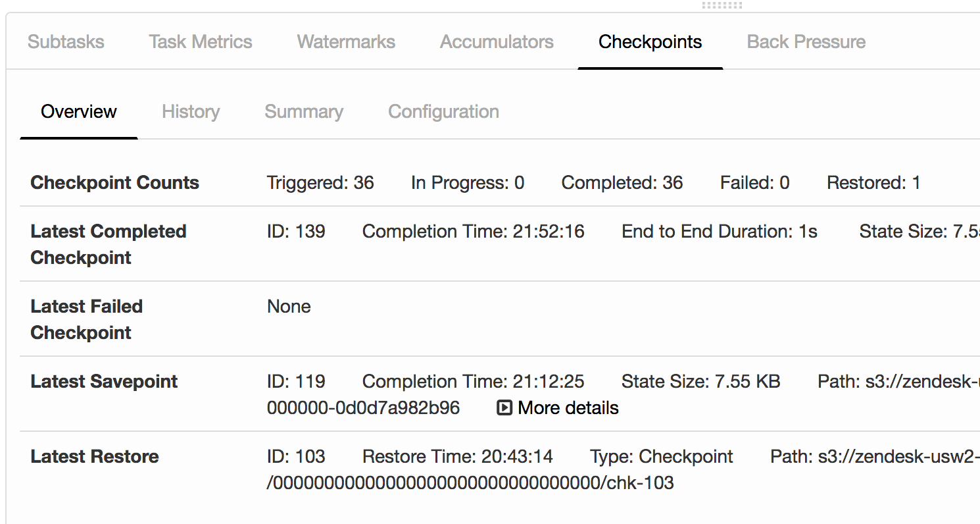The height and width of the screenshot is (524, 980).
Task: Select the Overview sub-tab
Action: (x=79, y=112)
